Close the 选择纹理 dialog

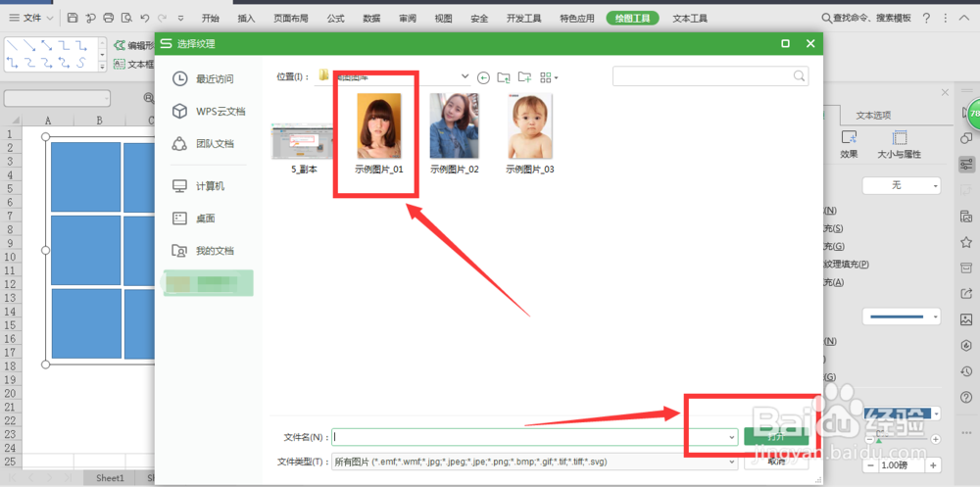[810, 44]
